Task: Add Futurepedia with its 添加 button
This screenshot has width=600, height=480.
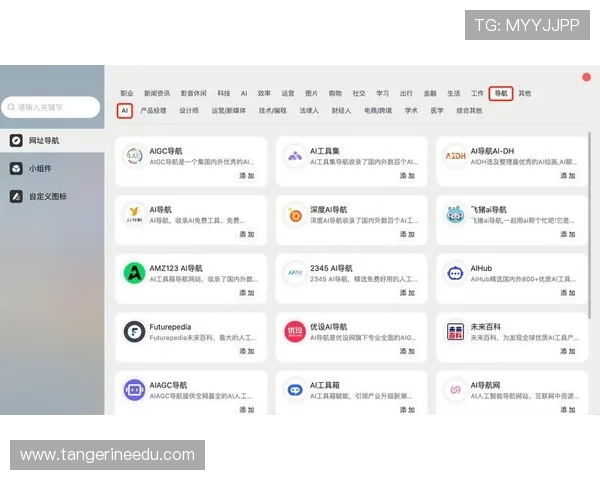Action: pos(247,351)
